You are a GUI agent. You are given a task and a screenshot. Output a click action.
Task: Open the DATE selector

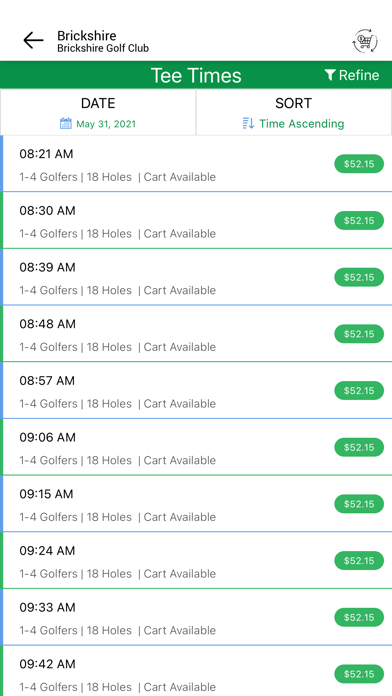coord(98,112)
